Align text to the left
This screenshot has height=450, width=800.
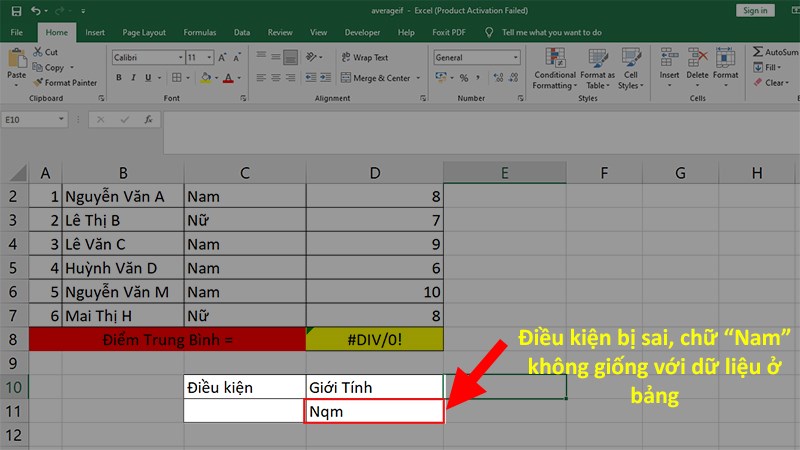pos(261,78)
